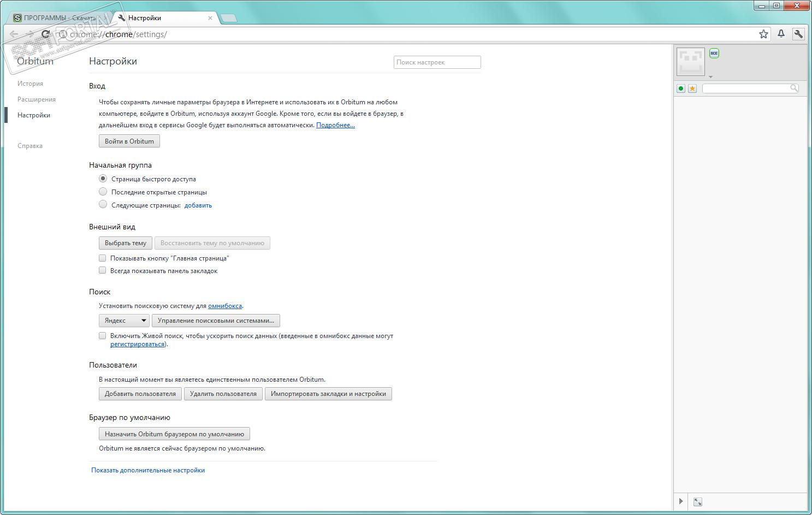This screenshot has height=515, width=812.
Task: Click the 'Войти в Orbitum' button
Action: click(129, 141)
